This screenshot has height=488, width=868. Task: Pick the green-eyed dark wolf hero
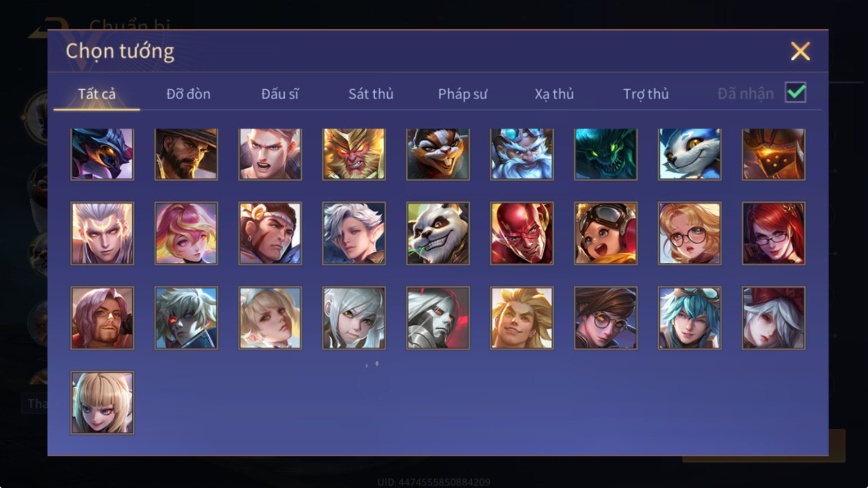606,154
